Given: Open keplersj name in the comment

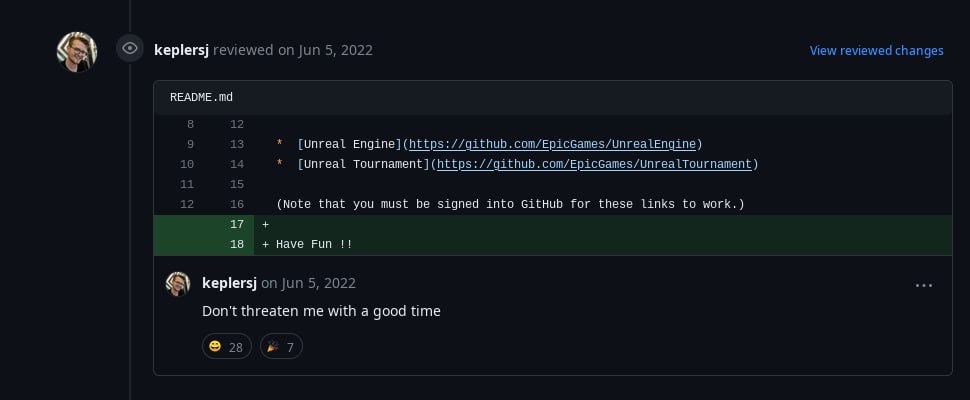Looking at the screenshot, I should (x=230, y=283).
